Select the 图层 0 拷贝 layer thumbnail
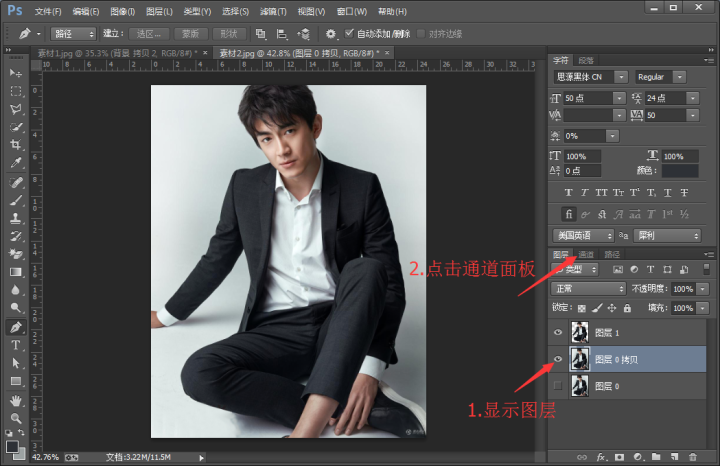This screenshot has height=466, width=720. (579, 358)
